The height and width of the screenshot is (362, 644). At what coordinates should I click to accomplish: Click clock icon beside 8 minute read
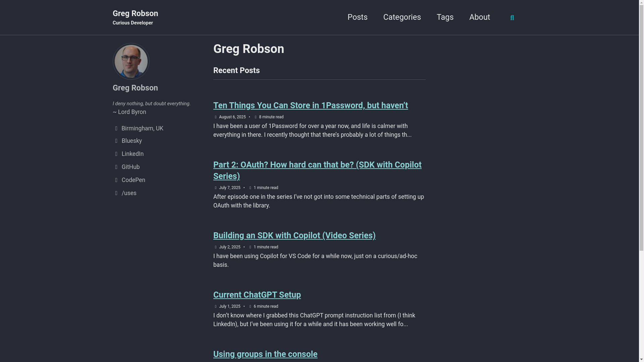(256, 117)
